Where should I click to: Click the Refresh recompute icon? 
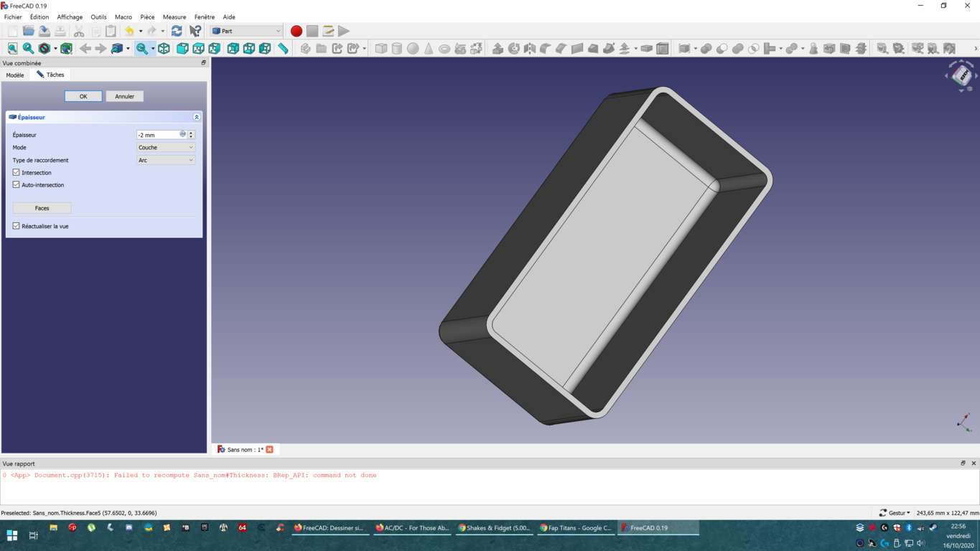click(x=177, y=31)
